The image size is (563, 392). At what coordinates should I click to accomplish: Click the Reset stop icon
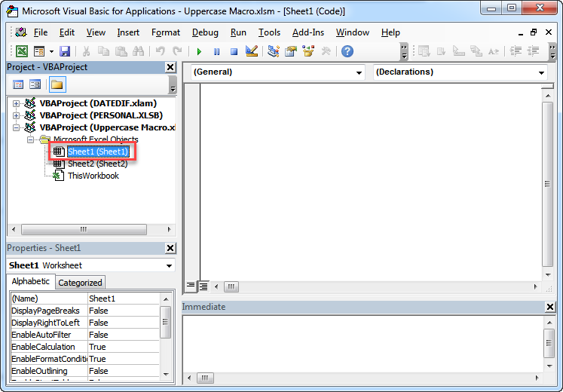click(234, 52)
